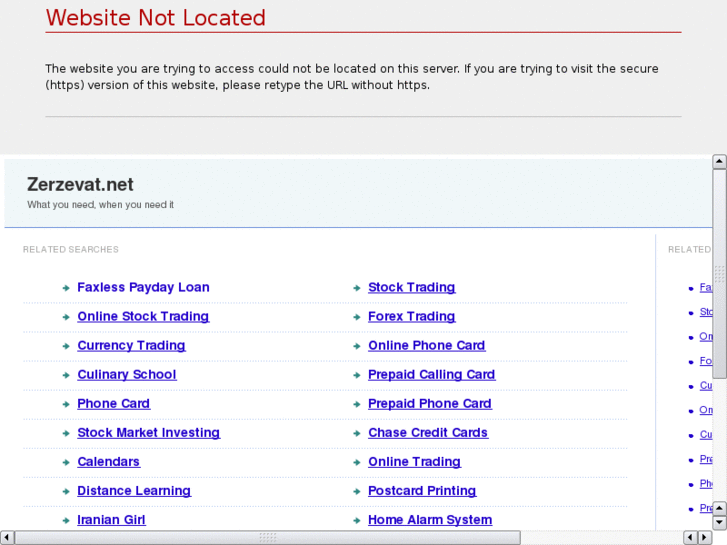Click the arrow bullet beside Forex Trading
Image resolution: width=727 pixels, height=545 pixels.
point(357,317)
